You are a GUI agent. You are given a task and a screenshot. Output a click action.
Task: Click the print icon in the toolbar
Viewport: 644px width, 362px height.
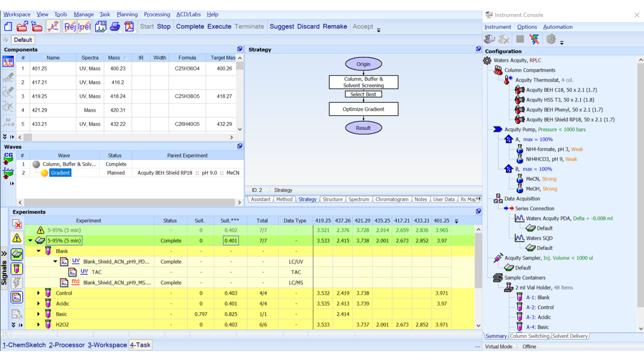[x=115, y=26]
